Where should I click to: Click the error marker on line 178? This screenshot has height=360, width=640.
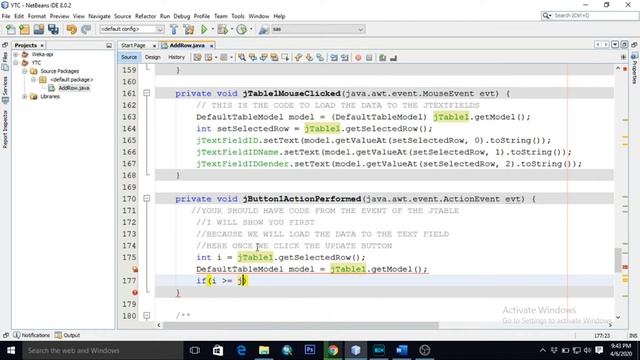(x=135, y=292)
